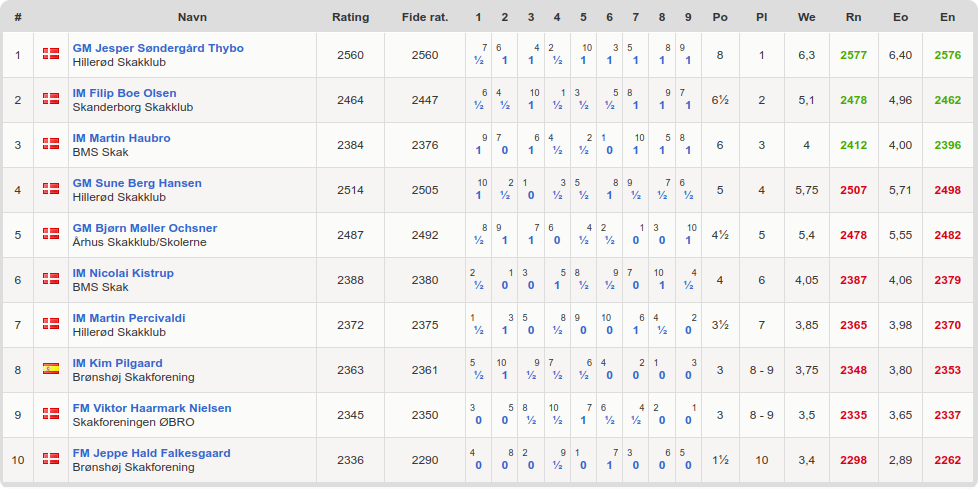
Task: Open GM Jesper Søndergård Thybo's player page
Action: click(158, 48)
